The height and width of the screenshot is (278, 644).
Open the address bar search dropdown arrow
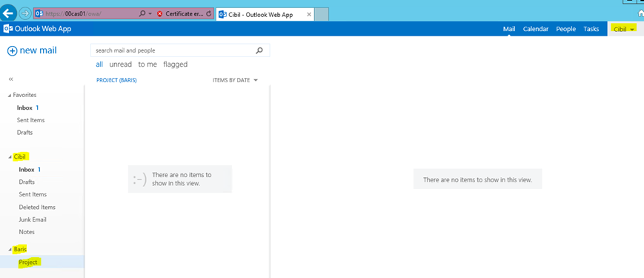click(x=150, y=14)
